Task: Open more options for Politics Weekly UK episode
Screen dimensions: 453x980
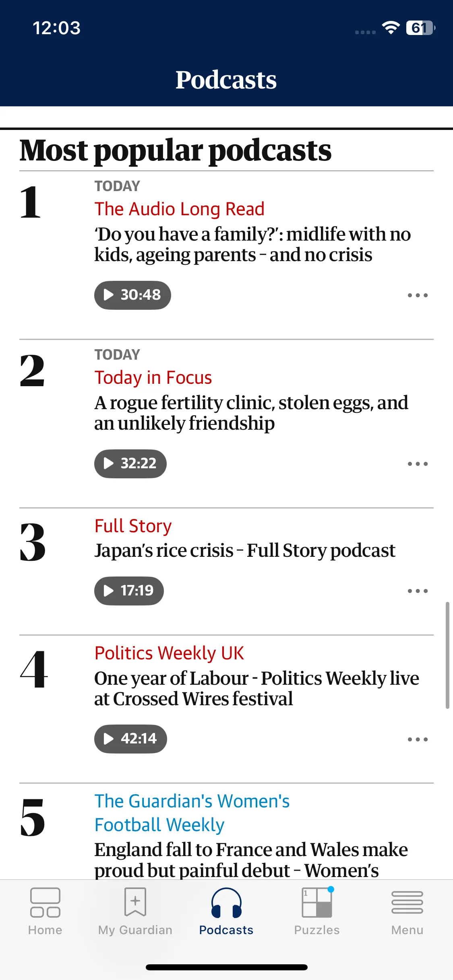Action: point(418,739)
